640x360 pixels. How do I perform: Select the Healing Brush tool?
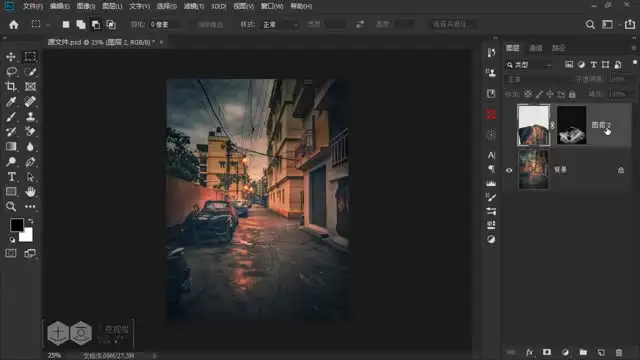30,101
